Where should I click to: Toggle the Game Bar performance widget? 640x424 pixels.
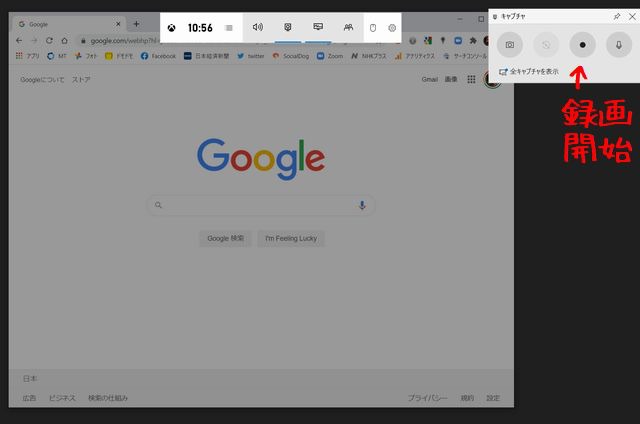(x=318, y=27)
